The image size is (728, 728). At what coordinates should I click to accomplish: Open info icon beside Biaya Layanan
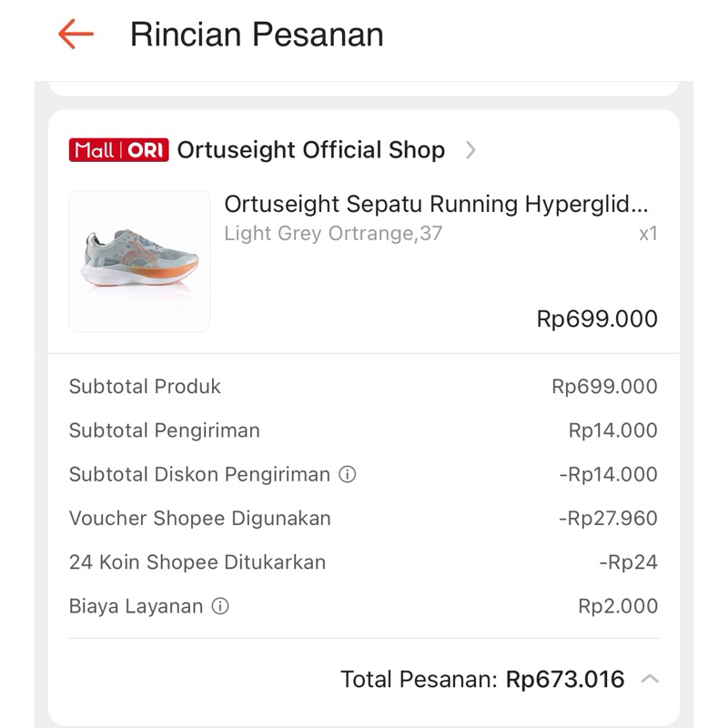[219, 606]
